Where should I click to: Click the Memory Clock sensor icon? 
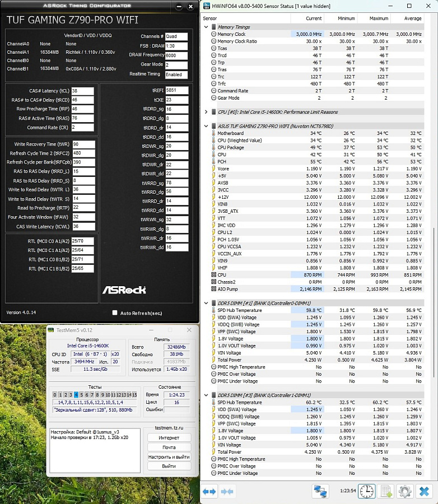pyautogui.click(x=213, y=34)
